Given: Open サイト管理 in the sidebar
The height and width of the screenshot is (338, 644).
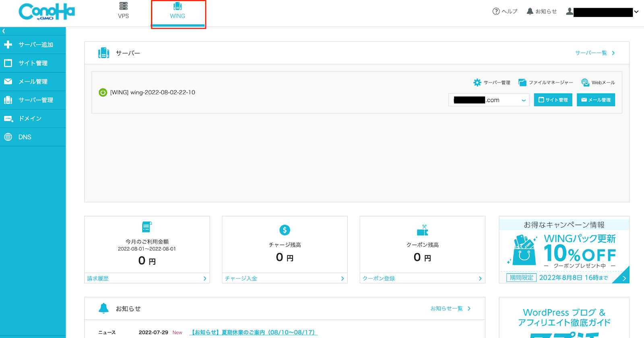Looking at the screenshot, I should (33, 63).
